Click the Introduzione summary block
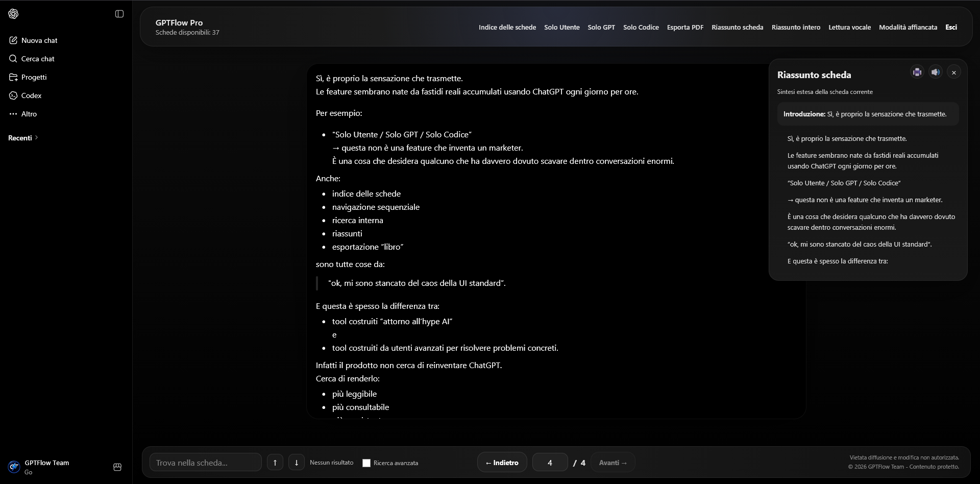This screenshot has width=980, height=484. 868,114
